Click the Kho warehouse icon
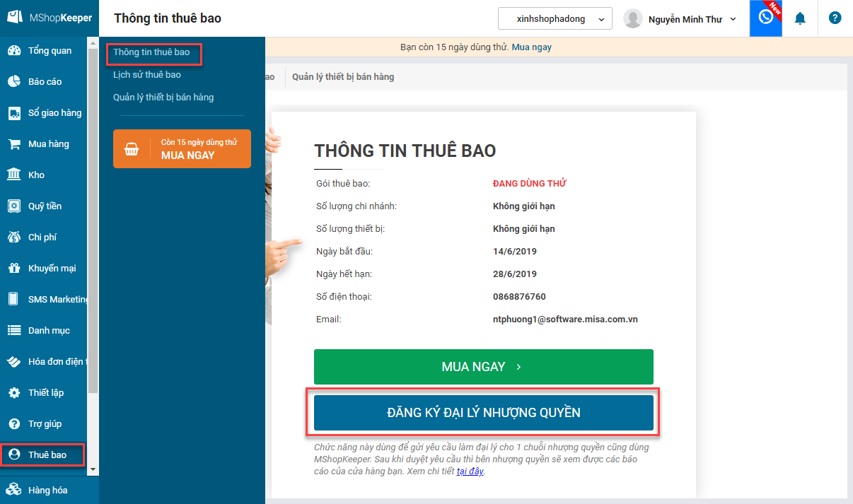Viewport: 853px width, 504px height. pyautogui.click(x=14, y=175)
